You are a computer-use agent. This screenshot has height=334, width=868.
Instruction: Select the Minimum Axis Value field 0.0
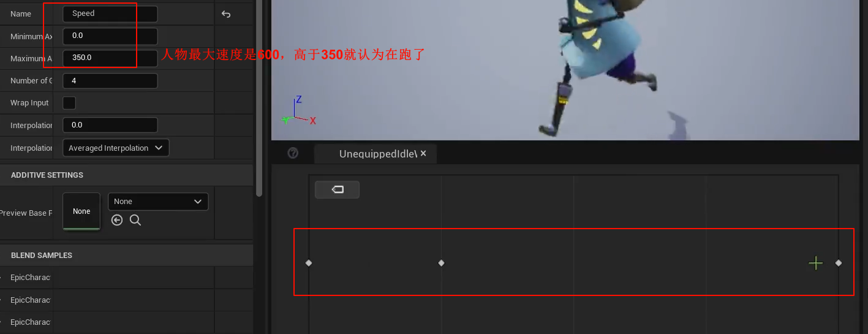click(110, 36)
